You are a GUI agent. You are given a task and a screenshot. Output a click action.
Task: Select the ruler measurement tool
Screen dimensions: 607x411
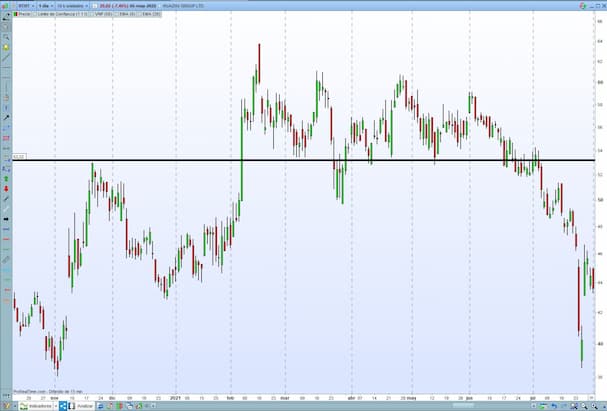[6, 259]
